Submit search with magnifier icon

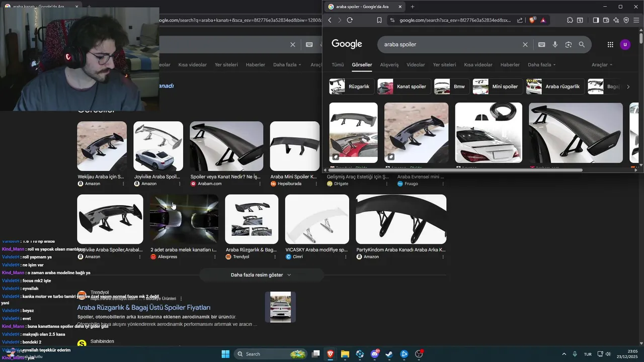tap(582, 44)
